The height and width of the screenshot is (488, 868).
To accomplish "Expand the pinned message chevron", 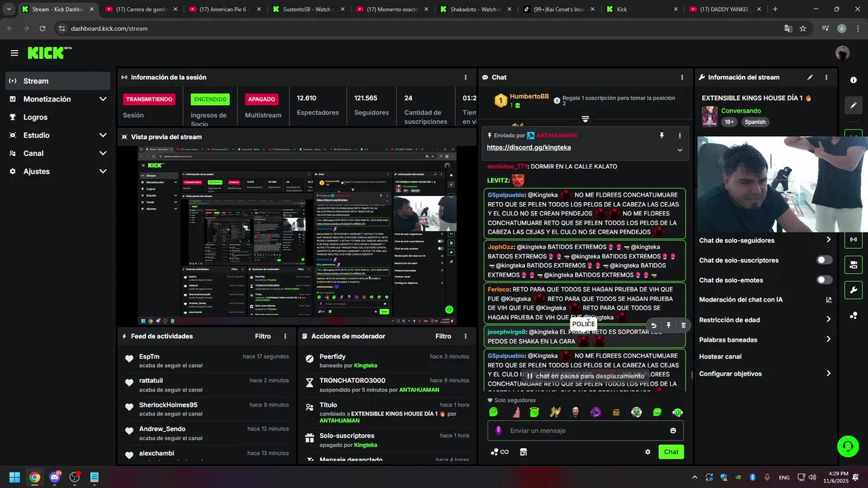I will [679, 150].
